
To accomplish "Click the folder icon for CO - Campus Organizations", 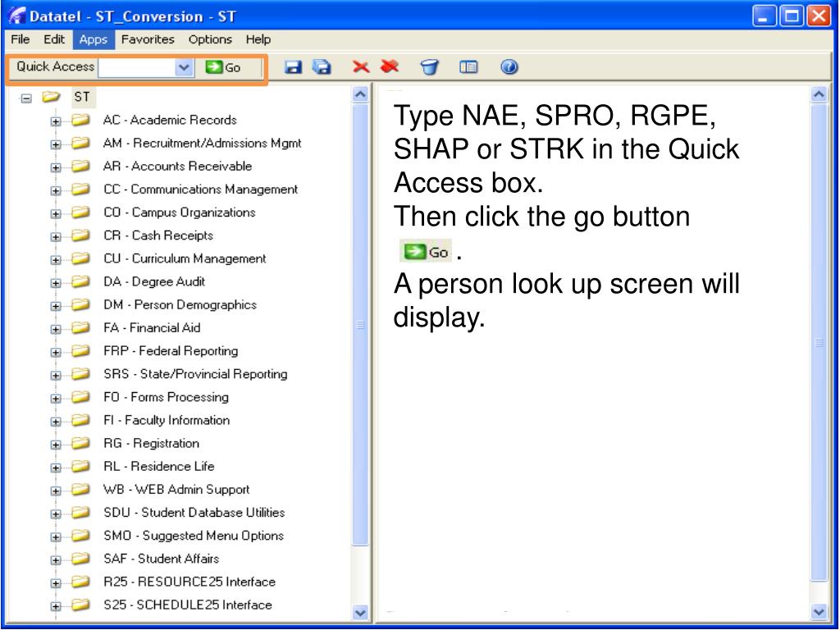I will [80, 212].
